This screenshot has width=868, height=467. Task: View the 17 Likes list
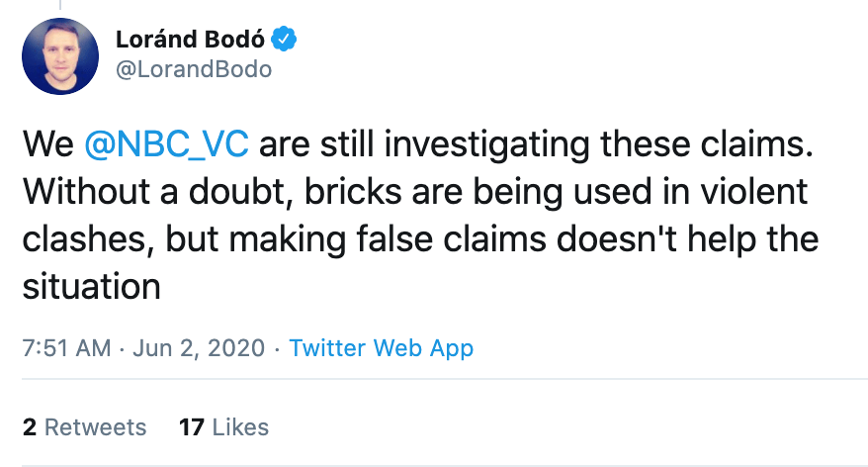[x=223, y=427]
